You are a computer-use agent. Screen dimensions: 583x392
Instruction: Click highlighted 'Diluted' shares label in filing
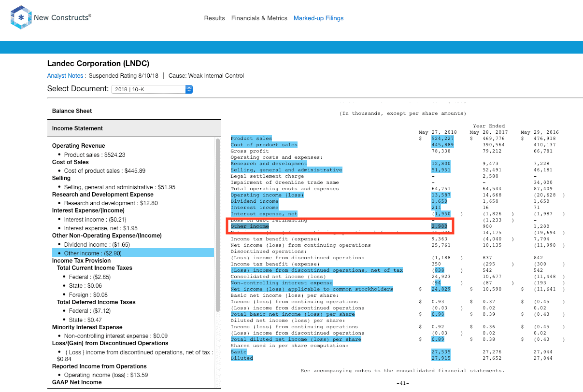pyautogui.click(x=242, y=358)
